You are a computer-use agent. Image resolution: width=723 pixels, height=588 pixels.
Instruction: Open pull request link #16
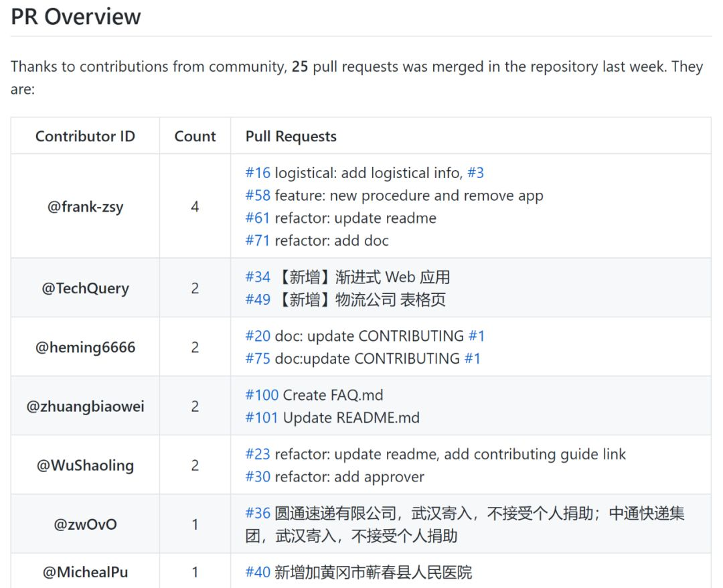258,173
